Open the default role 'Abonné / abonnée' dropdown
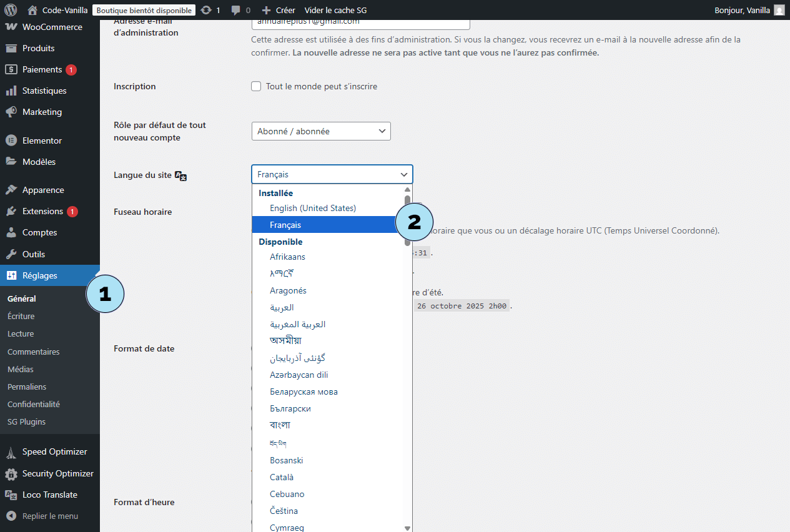The image size is (790, 532). tap(320, 131)
